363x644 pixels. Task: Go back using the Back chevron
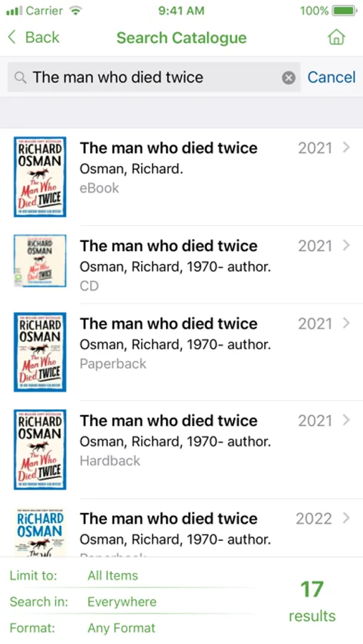coord(12,37)
